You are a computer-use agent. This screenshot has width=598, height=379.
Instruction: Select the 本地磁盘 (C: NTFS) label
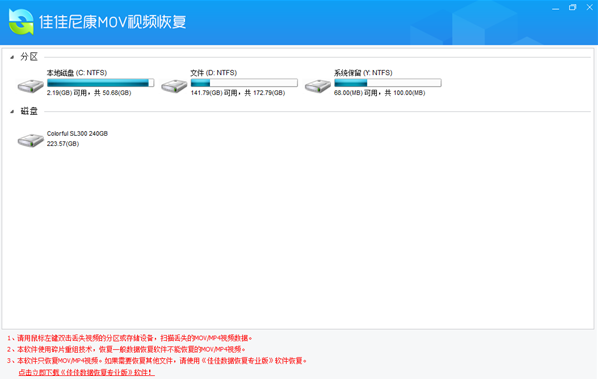(x=77, y=72)
